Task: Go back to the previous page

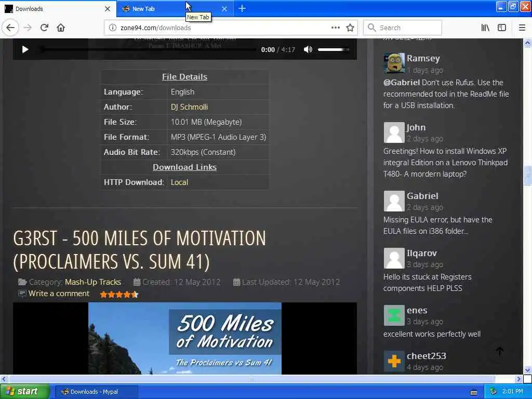Action: coord(10,28)
